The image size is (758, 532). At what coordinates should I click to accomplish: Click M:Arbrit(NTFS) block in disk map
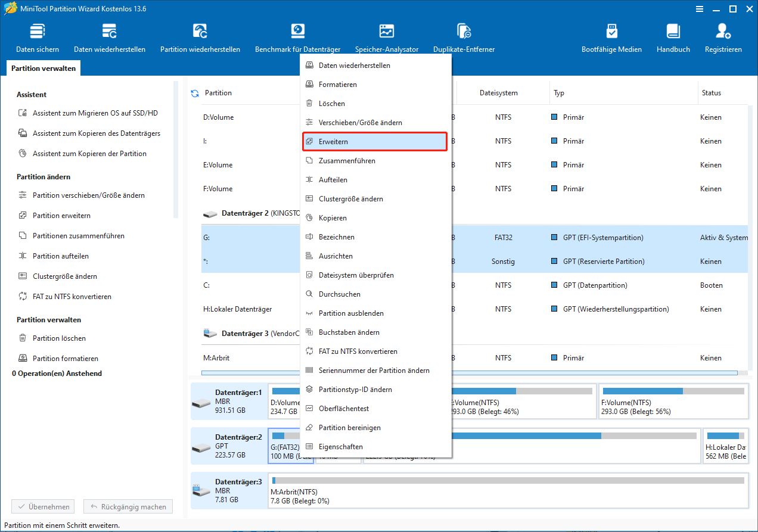508,490
